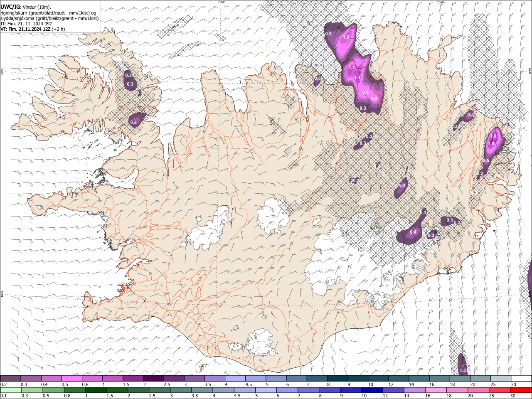Image resolution: width=532 pixels, height=399 pixels.
Task: Click the 1.1 precipitation value on the map
Action: click(351, 67)
